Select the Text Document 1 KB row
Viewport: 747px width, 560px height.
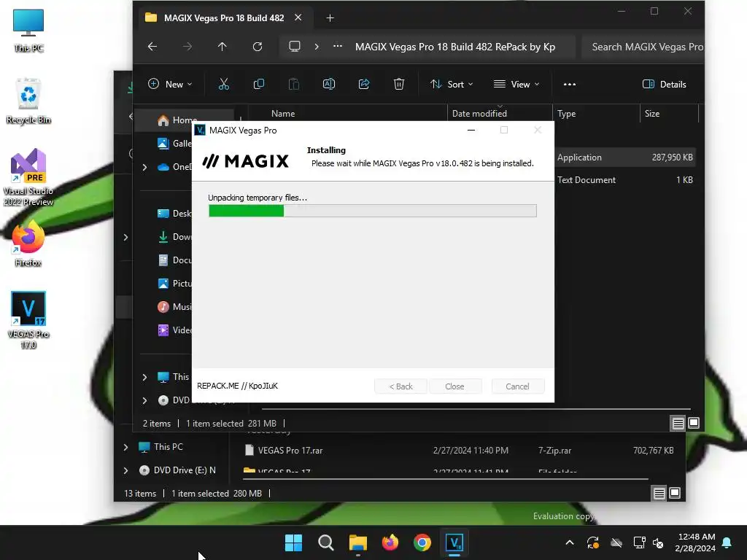[x=625, y=180]
